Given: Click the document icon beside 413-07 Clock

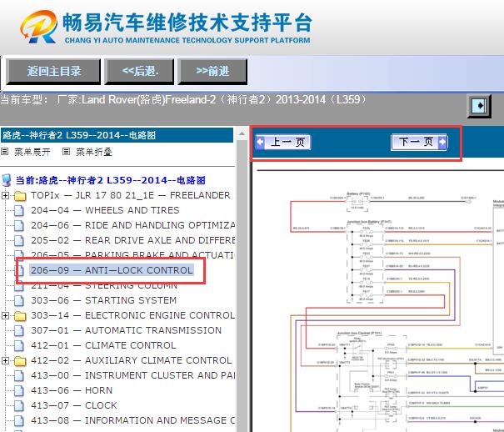Looking at the screenshot, I should tap(19, 405).
